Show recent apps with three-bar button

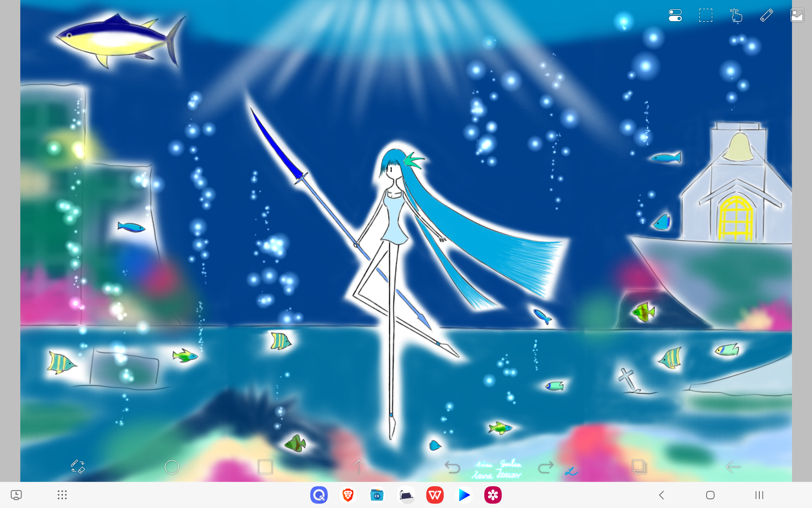pos(759,495)
